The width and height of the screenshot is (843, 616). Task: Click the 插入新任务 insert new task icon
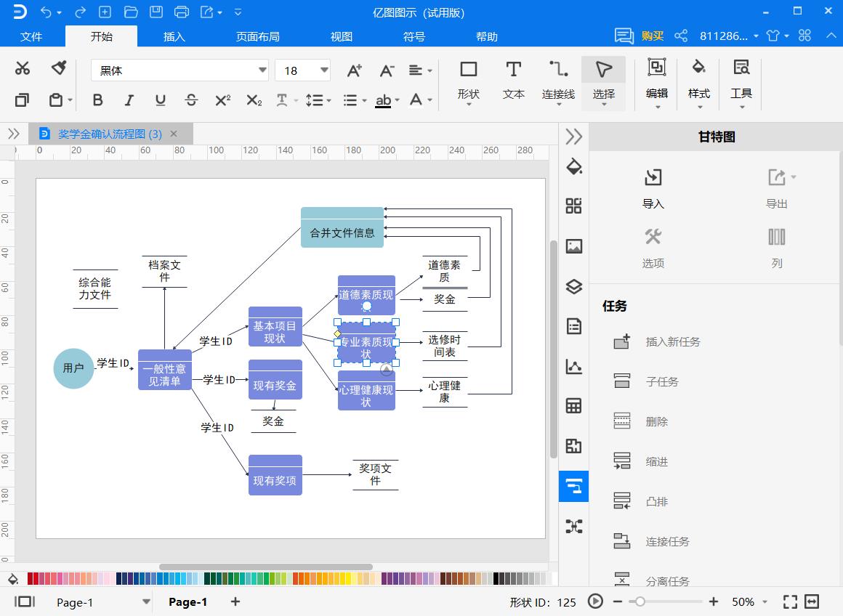[623, 341]
